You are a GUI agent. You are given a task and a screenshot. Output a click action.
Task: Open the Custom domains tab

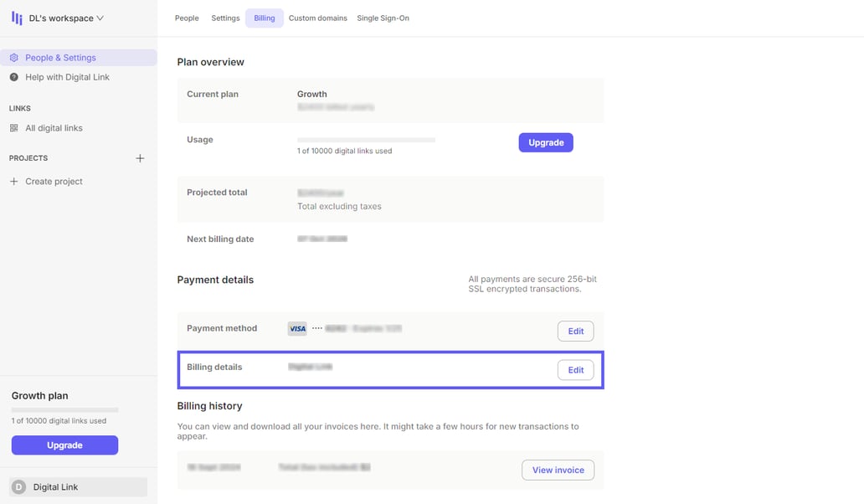318,18
